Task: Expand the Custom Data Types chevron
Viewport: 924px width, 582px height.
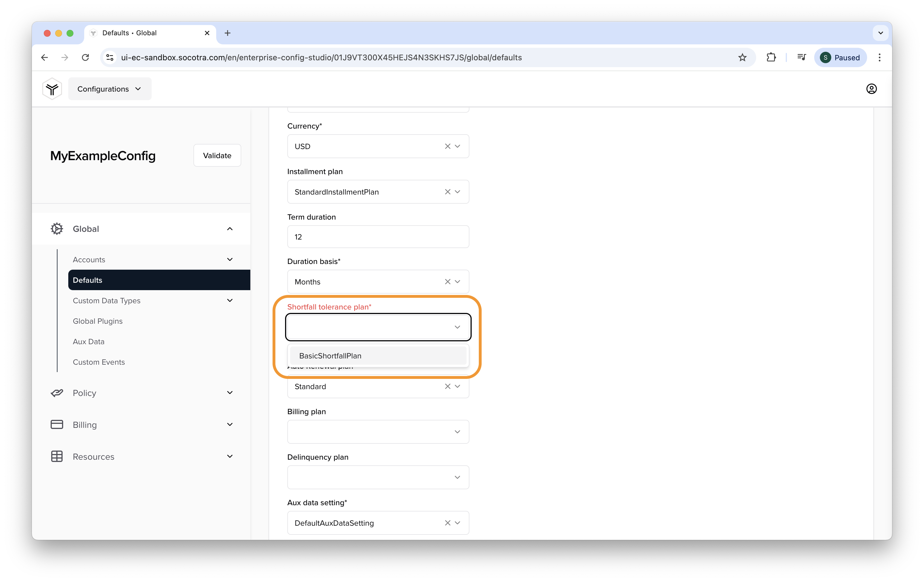Action: pyautogui.click(x=230, y=300)
